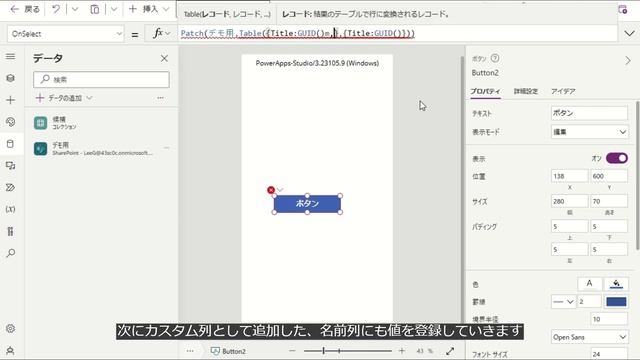
Task: Open the 表示モード dropdown
Action: 589,132
